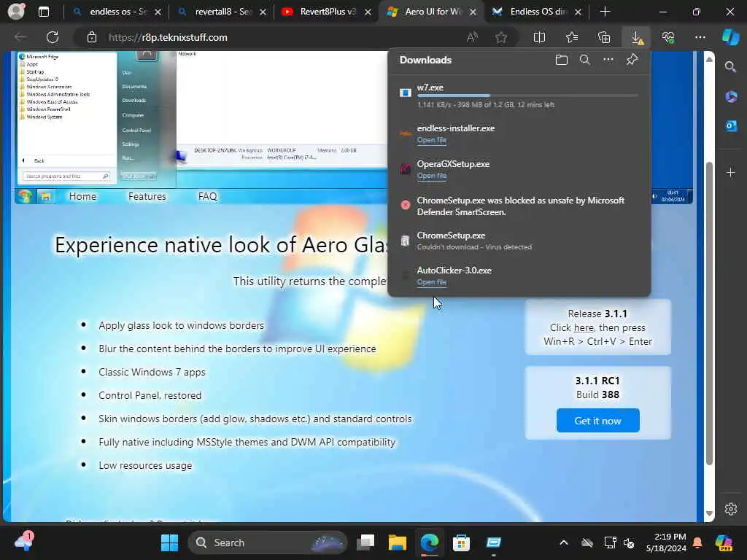Add an app to the sidebar

731,172
